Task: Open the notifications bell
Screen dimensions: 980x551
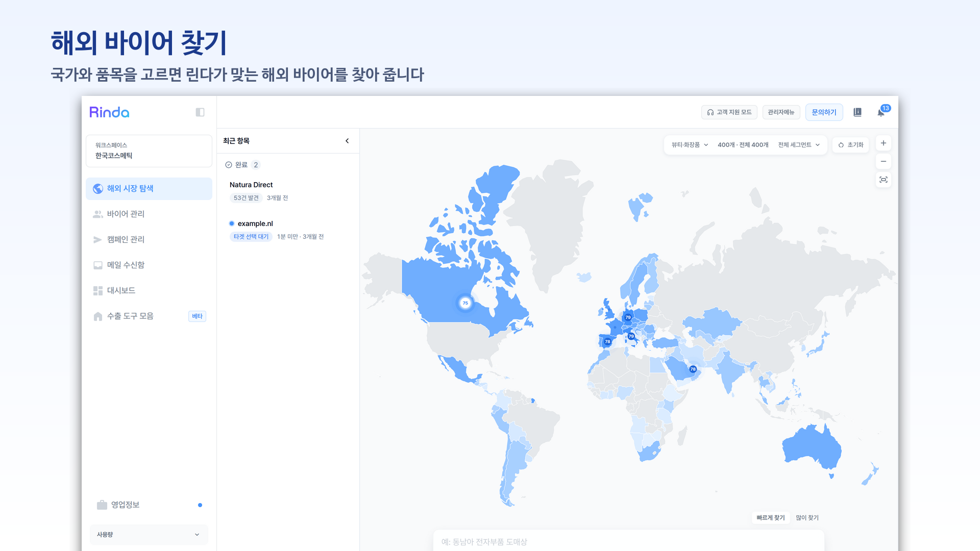Action: coord(881,113)
